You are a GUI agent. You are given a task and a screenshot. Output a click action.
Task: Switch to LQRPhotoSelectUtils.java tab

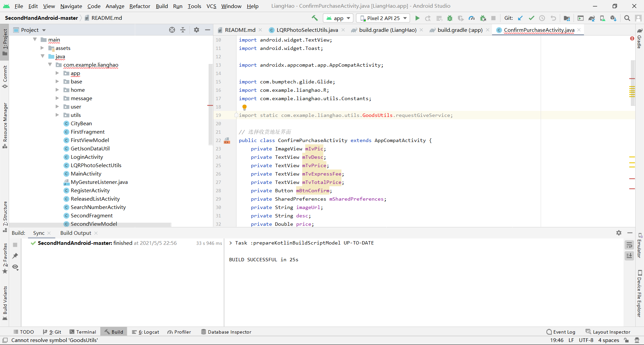(307, 30)
